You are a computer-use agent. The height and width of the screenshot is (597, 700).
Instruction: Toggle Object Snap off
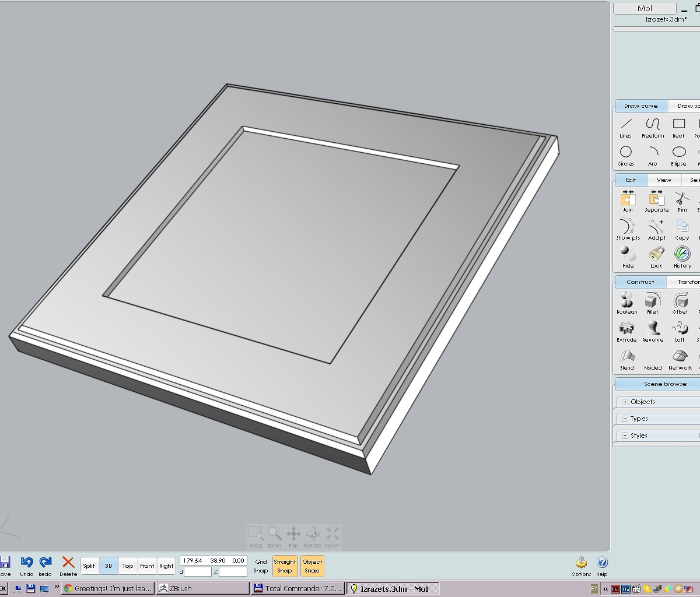[x=312, y=566]
